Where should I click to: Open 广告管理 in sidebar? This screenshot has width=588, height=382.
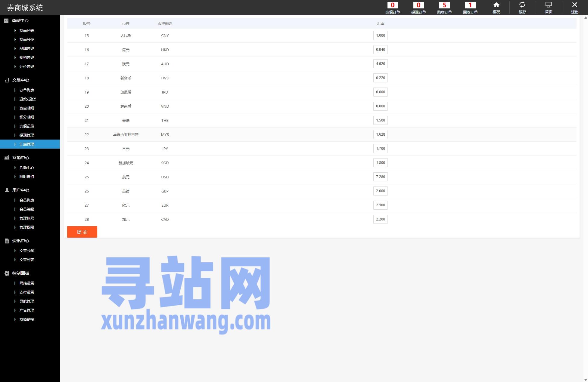(27, 310)
